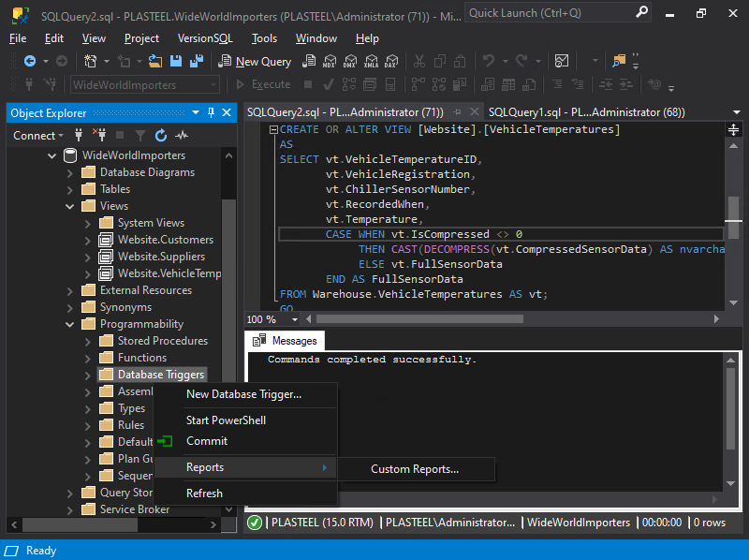
Task: Click the MDX query icon
Action: tap(329, 61)
